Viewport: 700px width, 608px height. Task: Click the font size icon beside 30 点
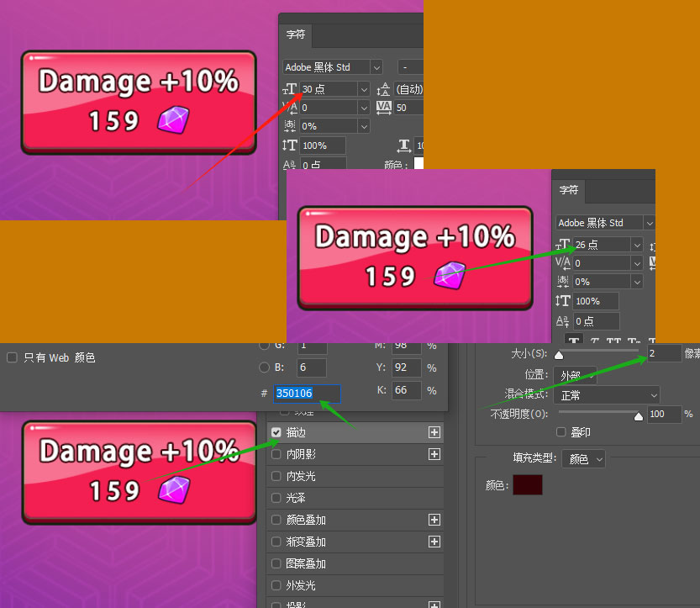point(291,88)
